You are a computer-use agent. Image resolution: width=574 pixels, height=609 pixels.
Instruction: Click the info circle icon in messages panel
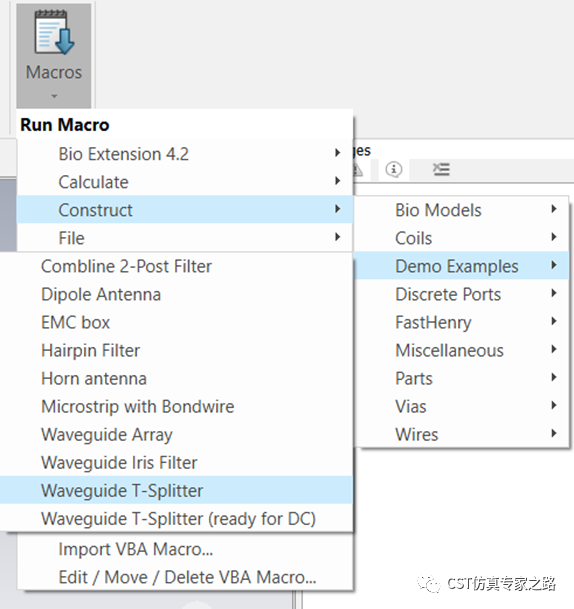[393, 169]
